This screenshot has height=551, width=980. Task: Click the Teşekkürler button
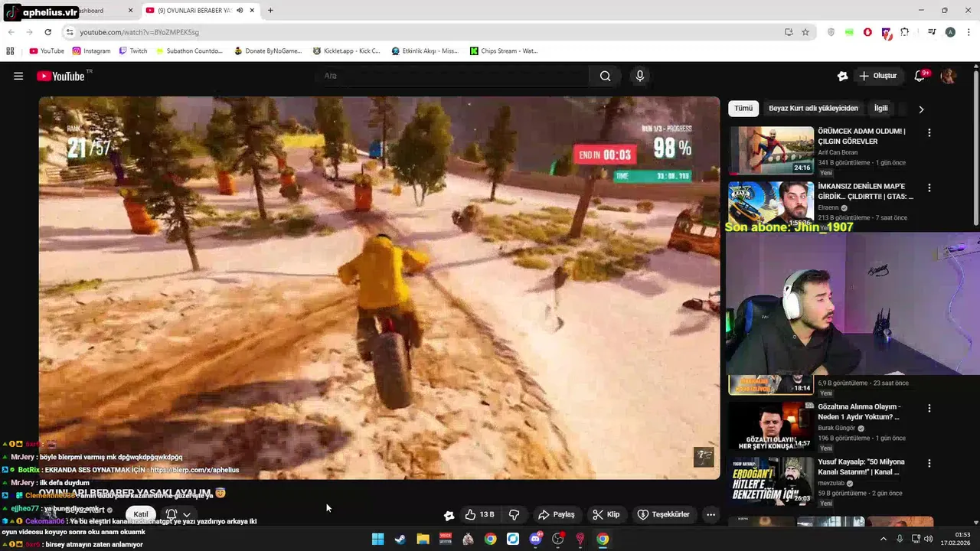point(663,514)
